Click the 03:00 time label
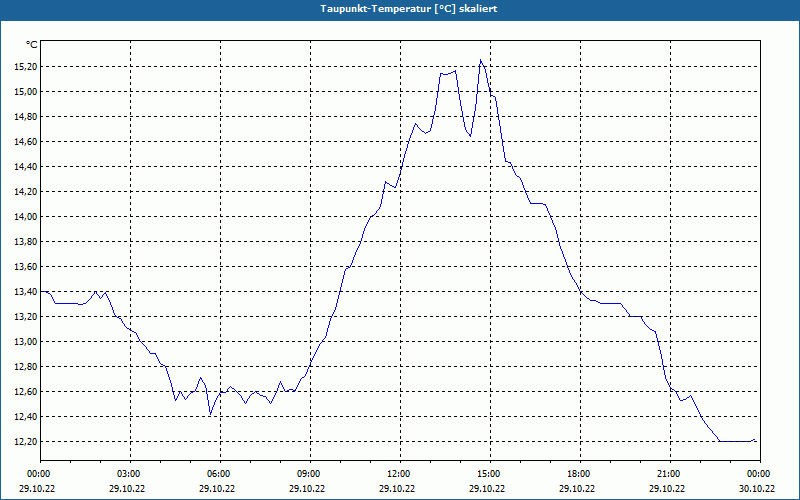This screenshot has width=800, height=500. coord(131,474)
